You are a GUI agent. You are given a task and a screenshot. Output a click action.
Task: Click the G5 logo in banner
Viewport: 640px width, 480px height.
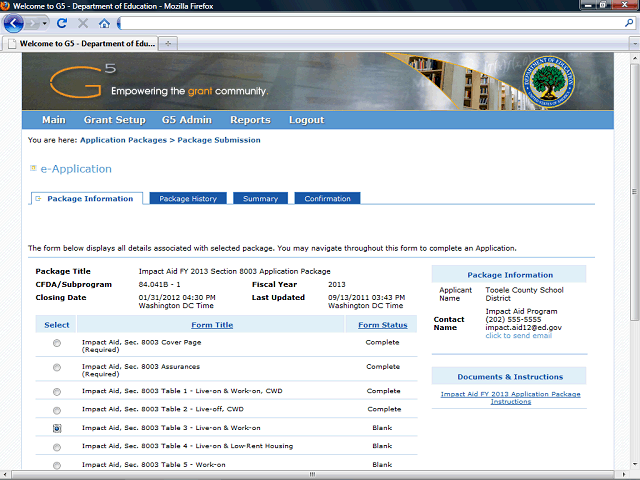tap(82, 82)
